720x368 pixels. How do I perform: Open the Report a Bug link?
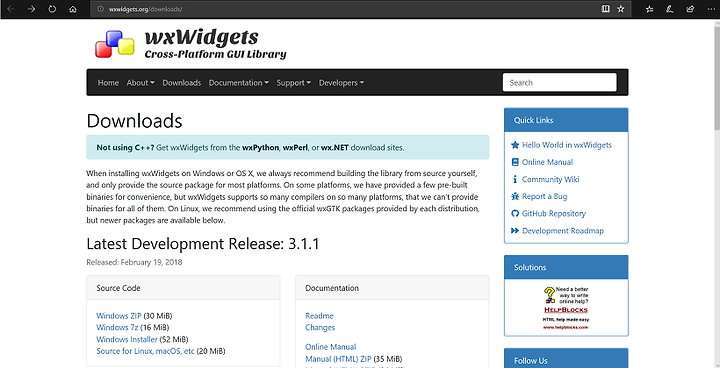coord(545,196)
